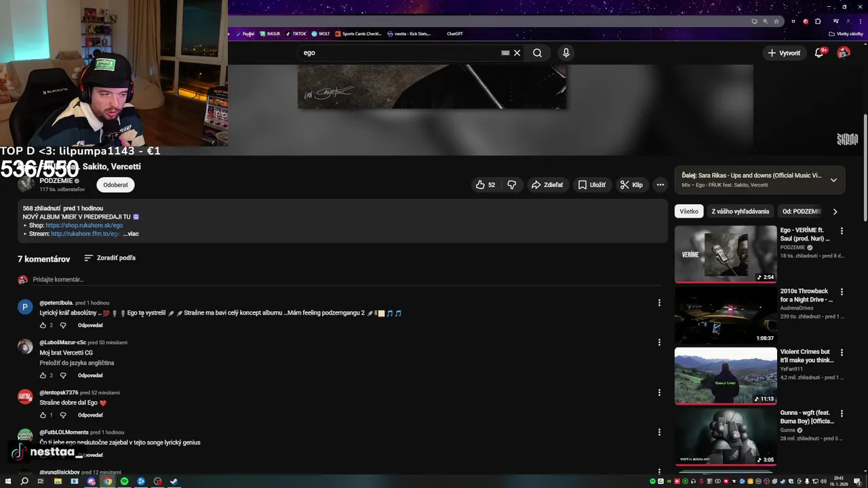Open the Sports Cards Checklist bookmark
The image size is (868, 488).
coord(359,34)
